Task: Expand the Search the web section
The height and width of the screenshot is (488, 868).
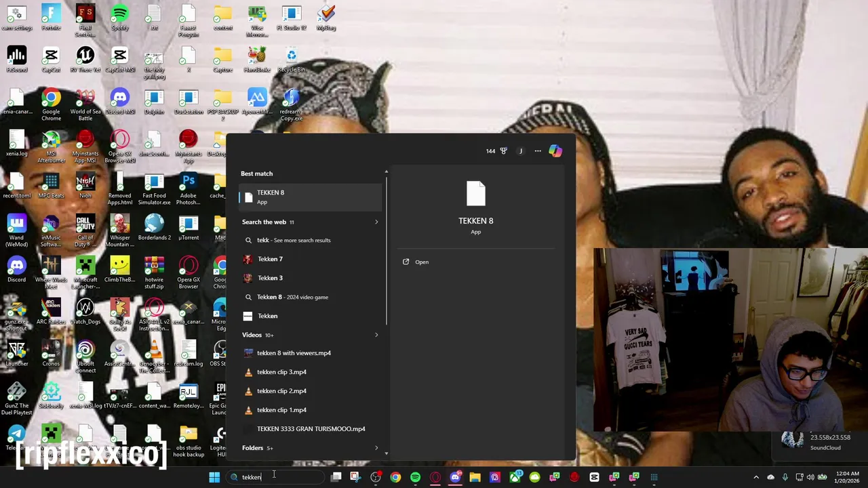Action: (376, 222)
